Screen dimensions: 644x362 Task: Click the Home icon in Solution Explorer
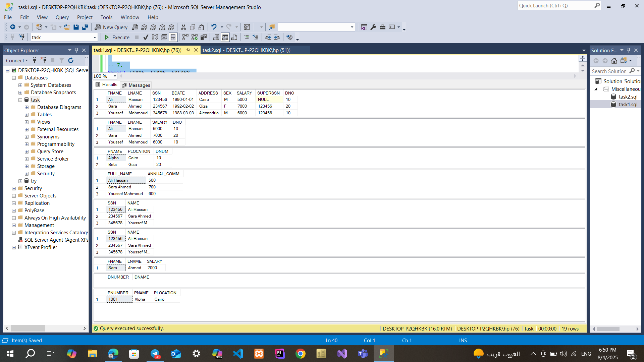[x=614, y=61]
